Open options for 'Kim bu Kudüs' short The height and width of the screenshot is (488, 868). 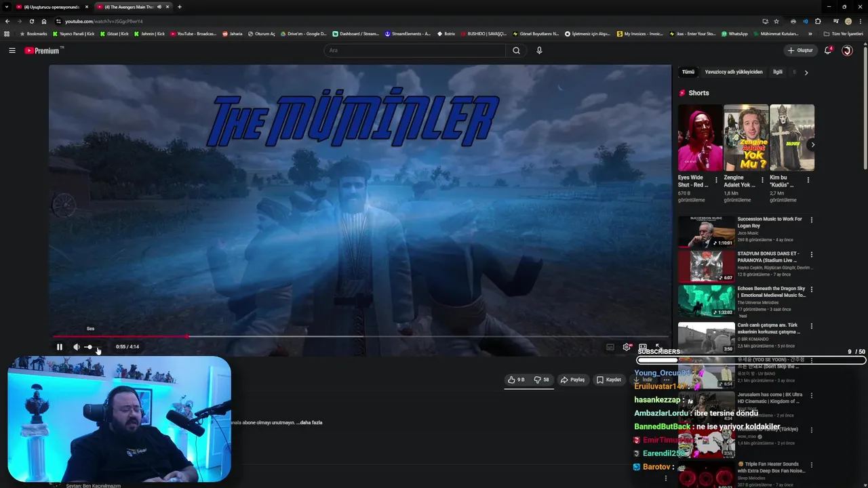click(x=808, y=180)
